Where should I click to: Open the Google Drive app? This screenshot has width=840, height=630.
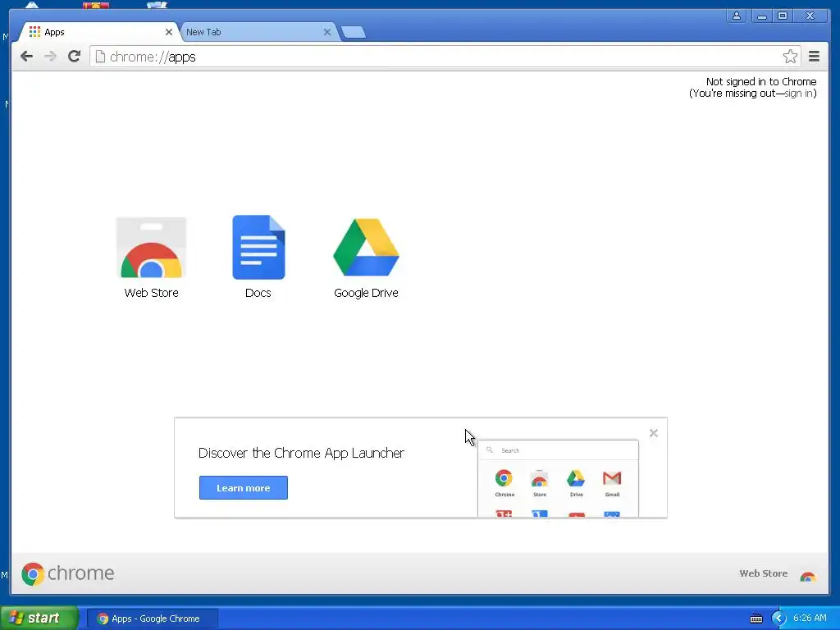[x=366, y=248]
